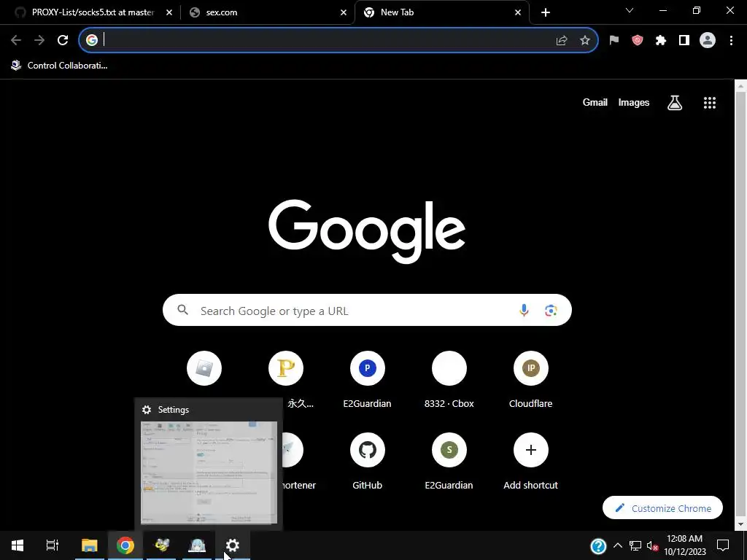Reload the current page
The height and width of the screenshot is (560, 747).
[63, 41]
